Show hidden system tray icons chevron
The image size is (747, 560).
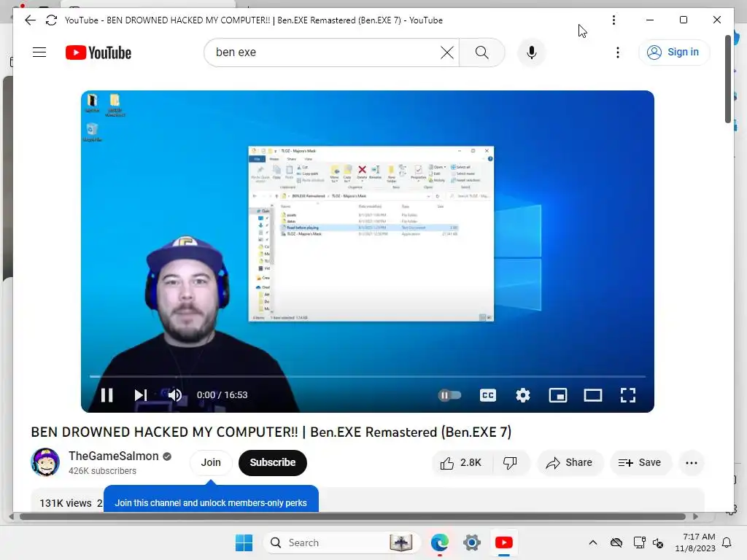592,542
